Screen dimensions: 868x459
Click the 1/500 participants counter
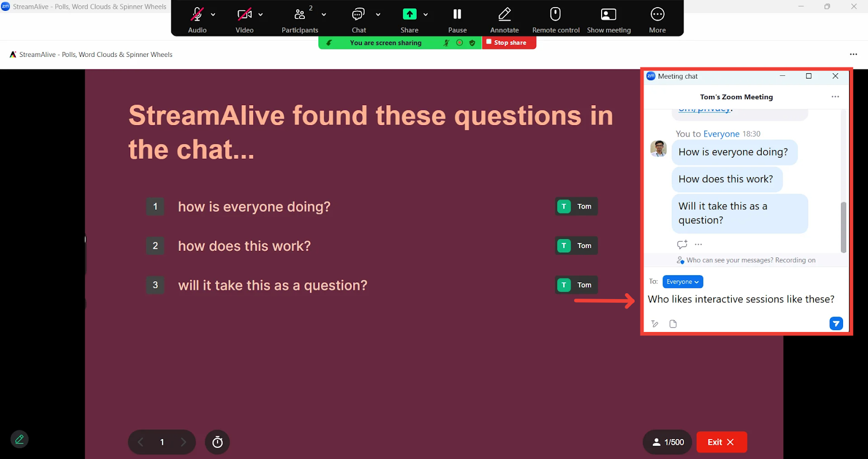668,442
